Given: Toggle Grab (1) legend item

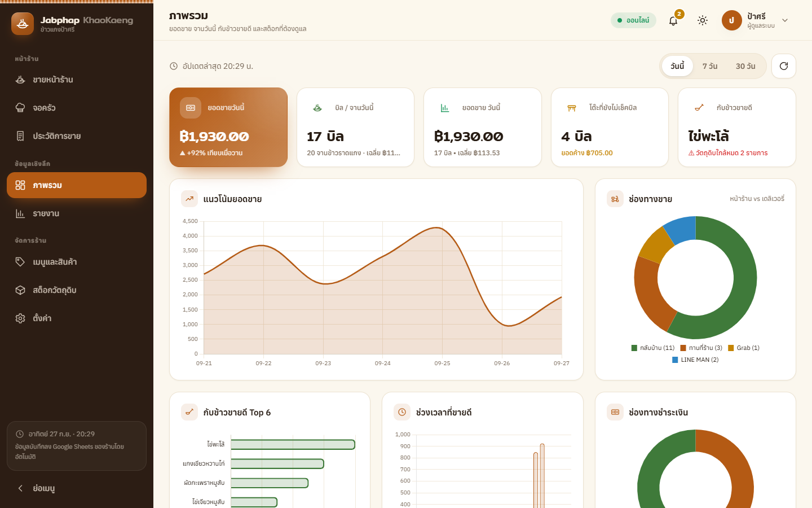Looking at the screenshot, I should [744, 348].
